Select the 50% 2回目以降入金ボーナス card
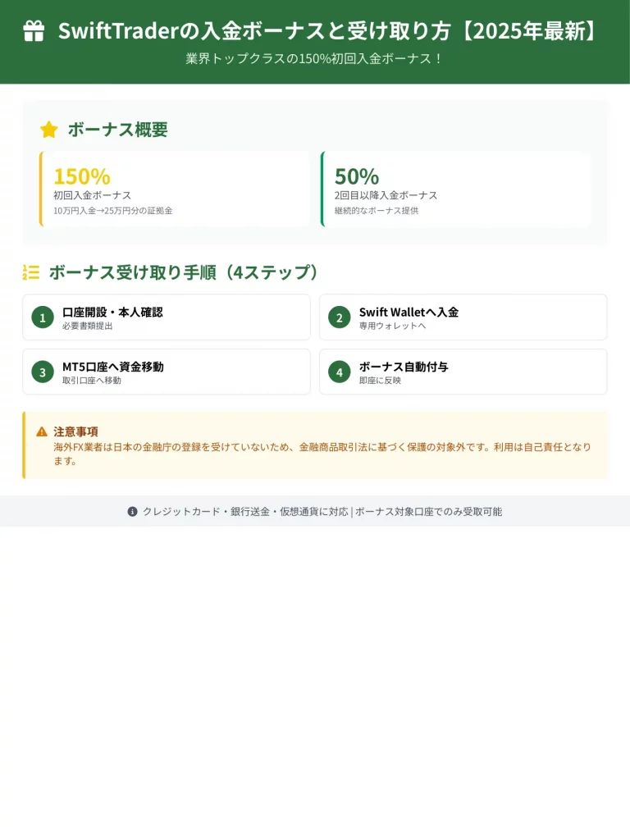 click(x=456, y=189)
